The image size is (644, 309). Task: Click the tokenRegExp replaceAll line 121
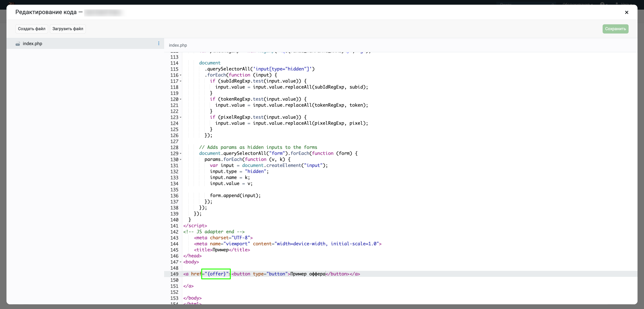click(292, 105)
